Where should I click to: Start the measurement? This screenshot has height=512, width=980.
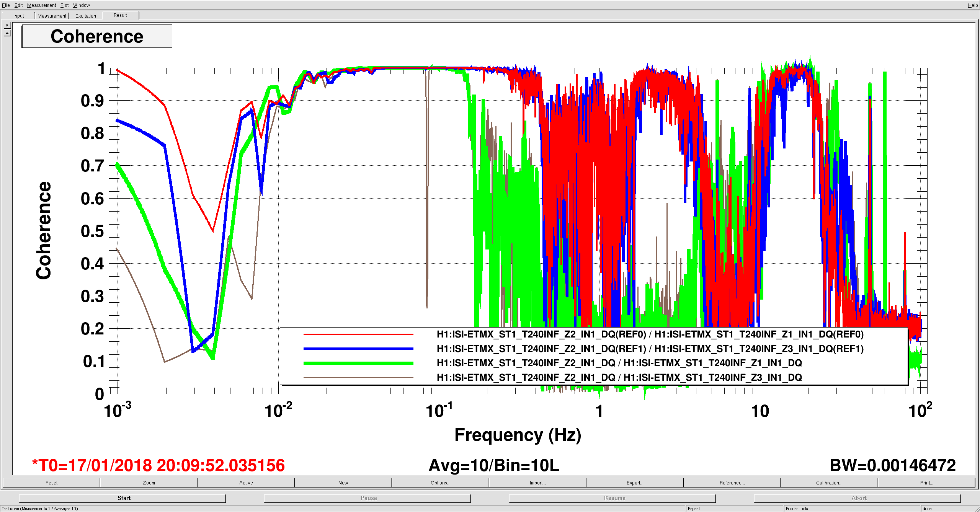pyautogui.click(x=122, y=498)
